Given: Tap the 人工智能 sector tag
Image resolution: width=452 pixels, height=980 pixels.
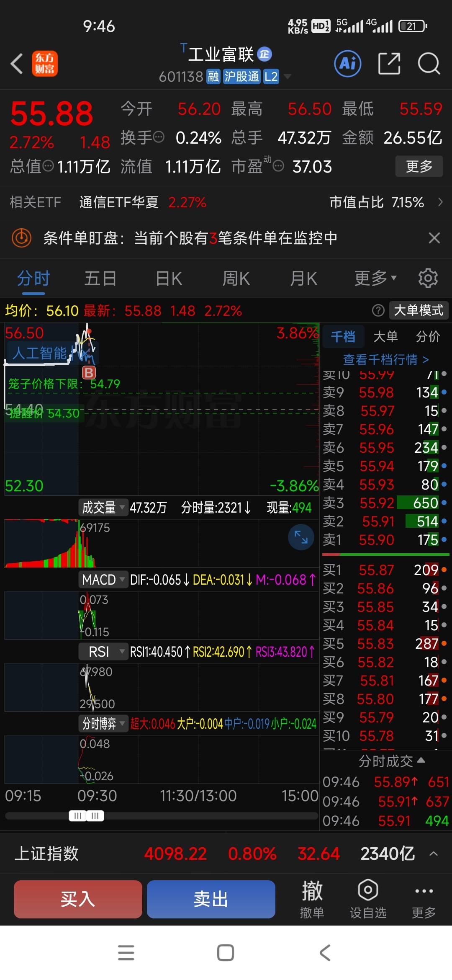Looking at the screenshot, I should pyautogui.click(x=40, y=353).
